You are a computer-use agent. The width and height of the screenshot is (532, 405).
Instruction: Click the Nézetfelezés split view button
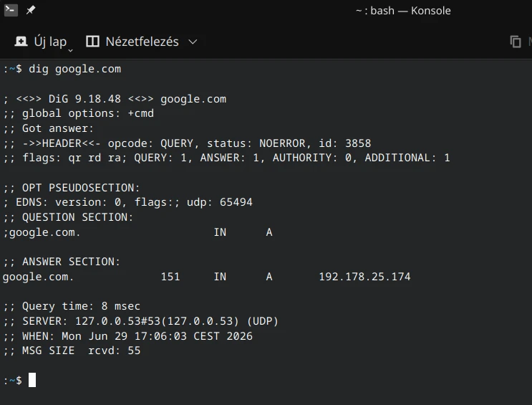point(132,42)
